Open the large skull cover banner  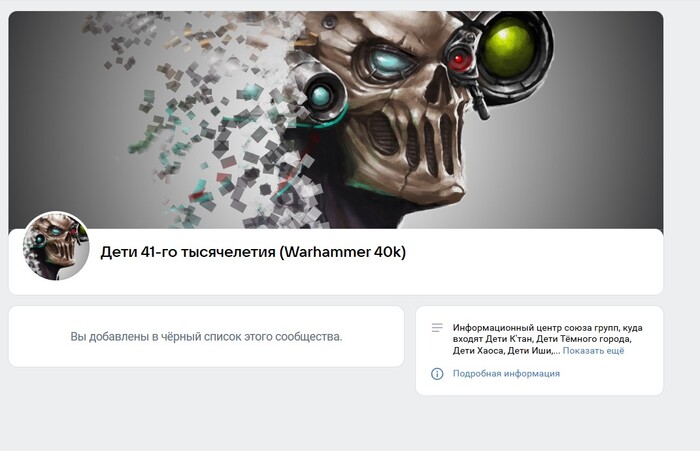point(336,120)
